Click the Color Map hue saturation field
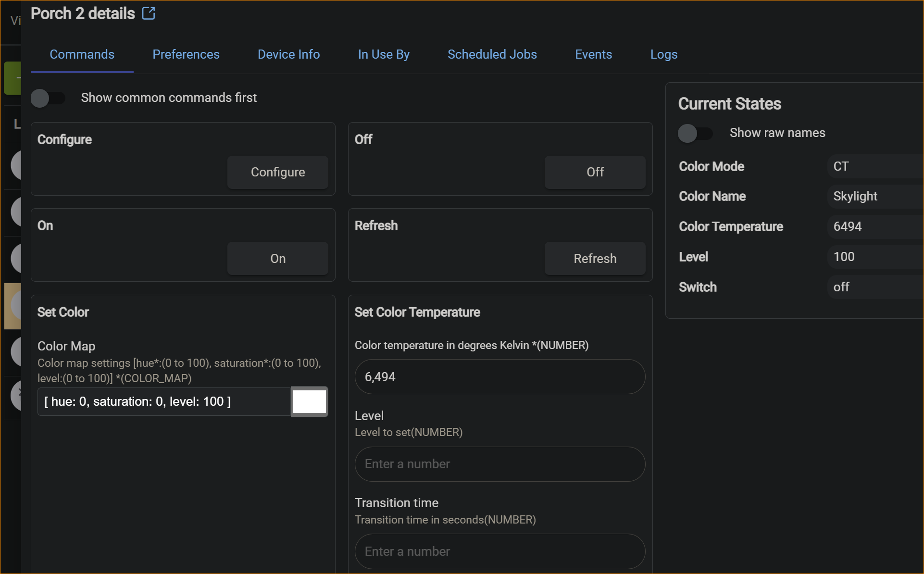 (x=163, y=402)
